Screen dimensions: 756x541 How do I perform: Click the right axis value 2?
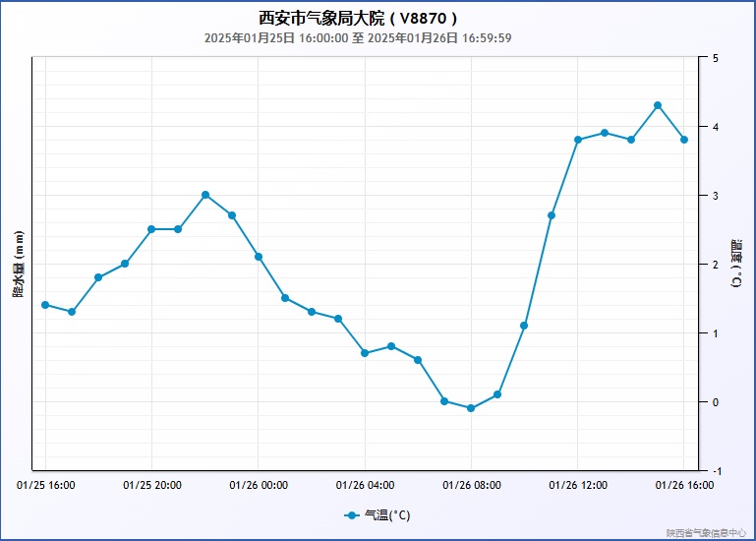[716, 265]
